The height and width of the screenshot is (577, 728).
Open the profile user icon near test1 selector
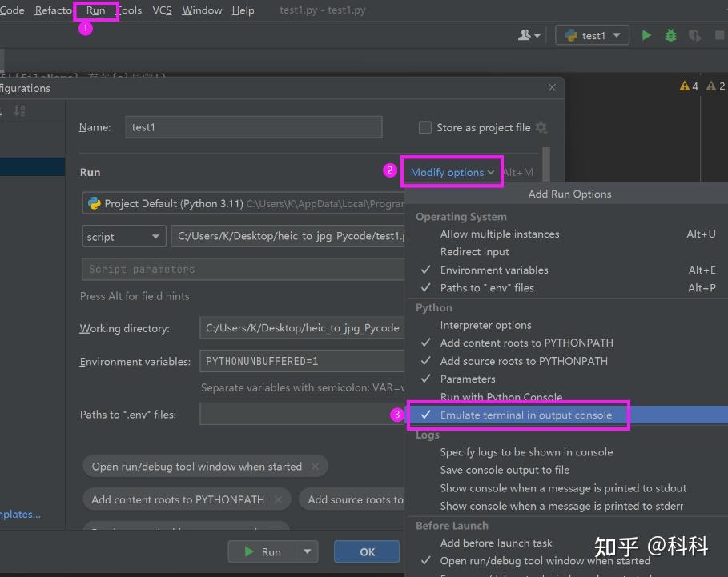coord(525,35)
